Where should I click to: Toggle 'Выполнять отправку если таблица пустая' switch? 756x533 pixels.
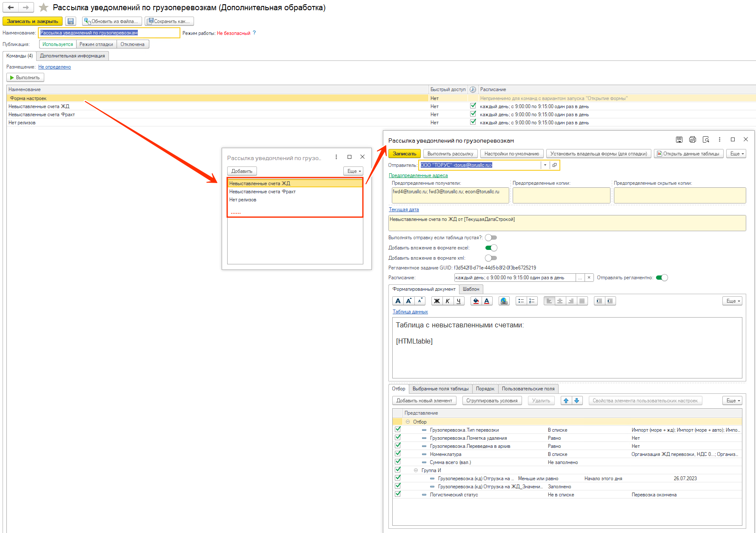[x=491, y=238]
